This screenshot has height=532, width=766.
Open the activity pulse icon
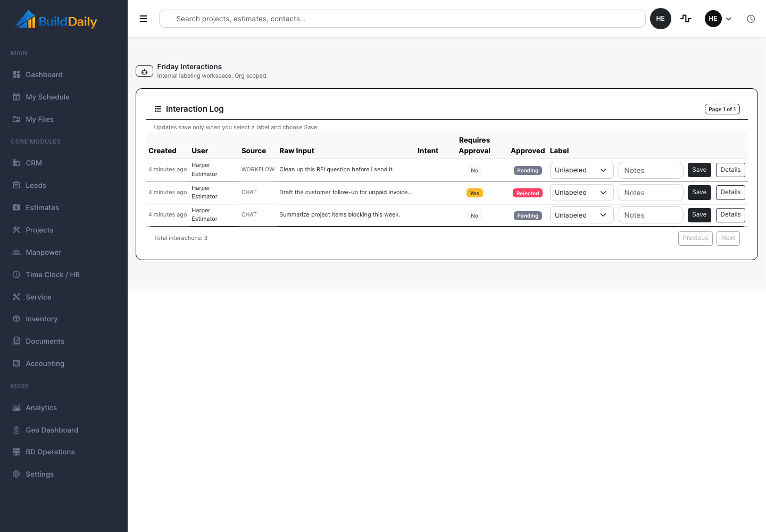pyautogui.click(x=686, y=19)
